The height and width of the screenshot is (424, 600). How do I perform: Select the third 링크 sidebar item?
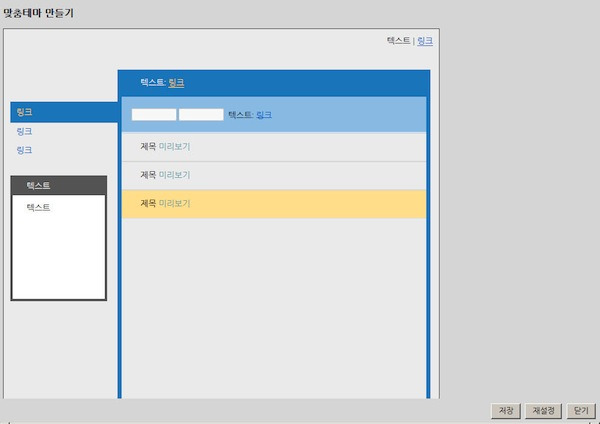click(x=24, y=150)
